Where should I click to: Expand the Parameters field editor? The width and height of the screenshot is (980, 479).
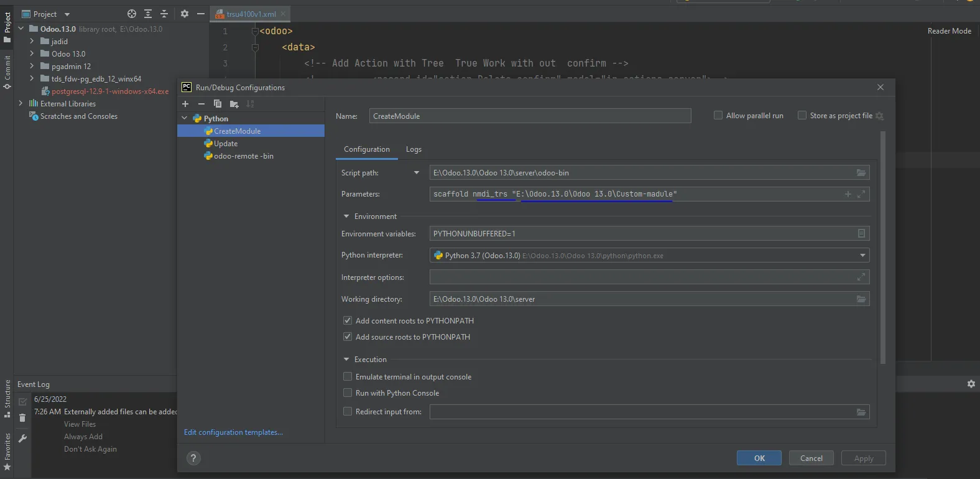(x=861, y=194)
